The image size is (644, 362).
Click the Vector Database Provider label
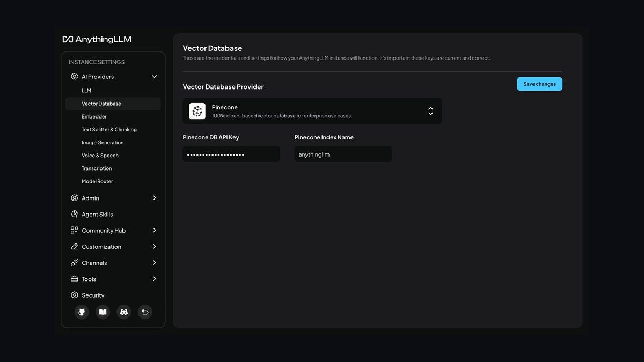(x=223, y=87)
